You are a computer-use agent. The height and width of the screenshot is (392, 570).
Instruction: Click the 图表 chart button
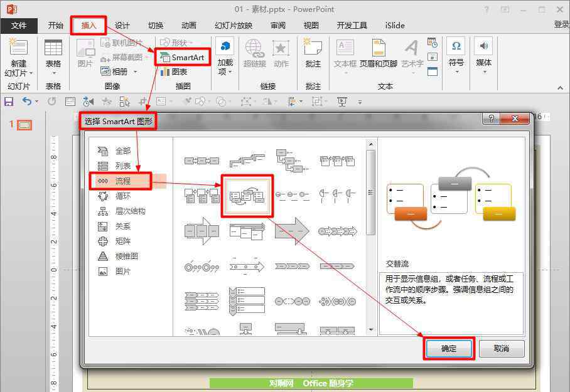174,72
